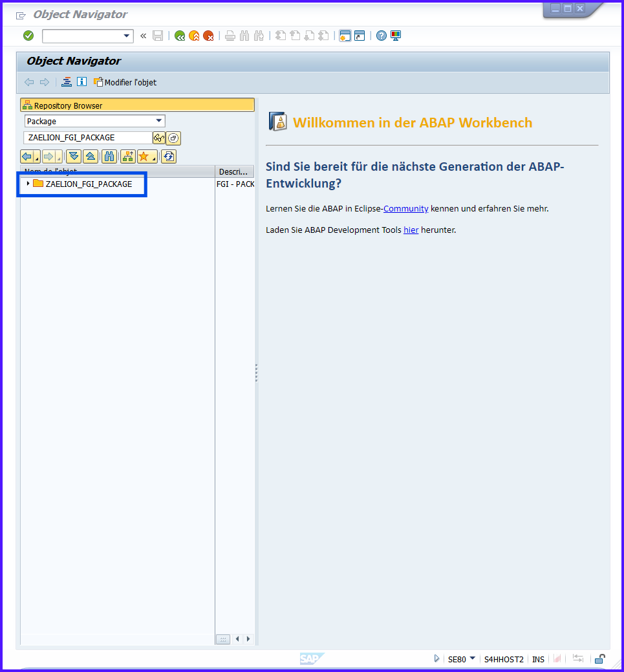Expand the ZAELION_FGI_PACKAGE tree node
Screen dimensions: 624x672
(28, 184)
